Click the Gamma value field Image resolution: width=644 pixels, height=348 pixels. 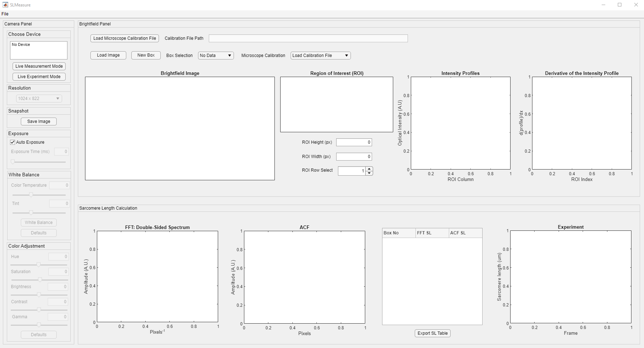point(58,317)
